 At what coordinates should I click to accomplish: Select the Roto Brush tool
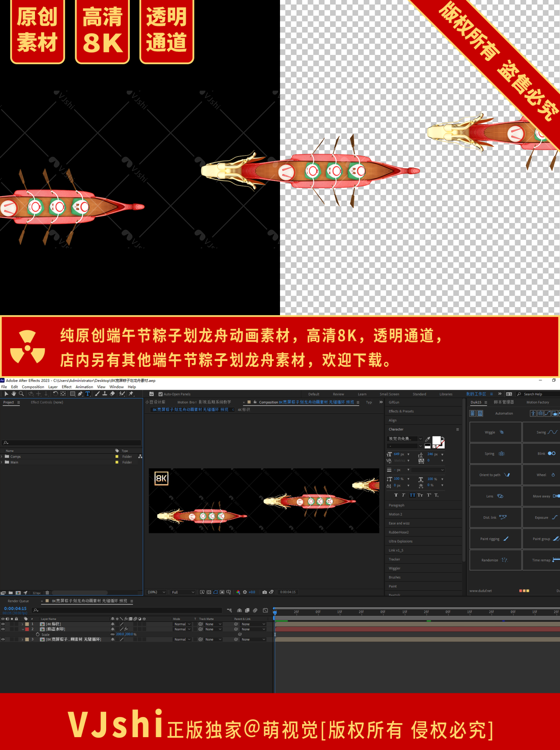point(122,394)
